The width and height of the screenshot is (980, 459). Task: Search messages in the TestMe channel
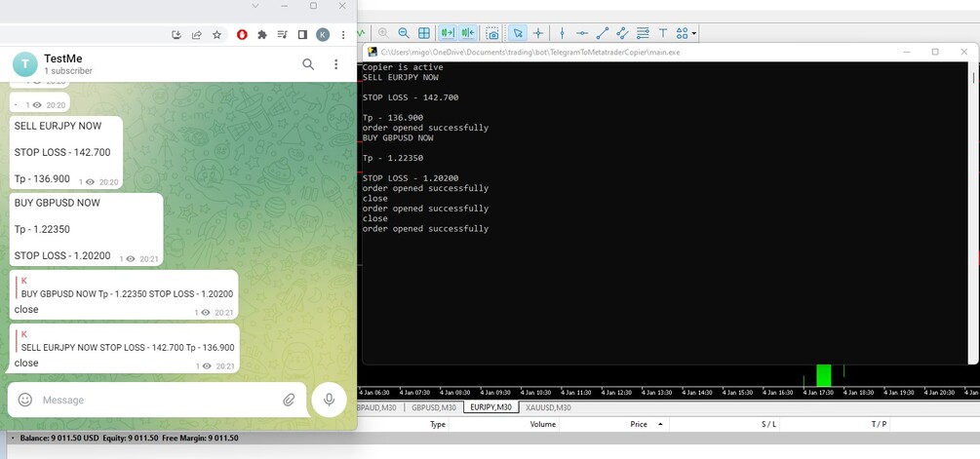coord(308,63)
